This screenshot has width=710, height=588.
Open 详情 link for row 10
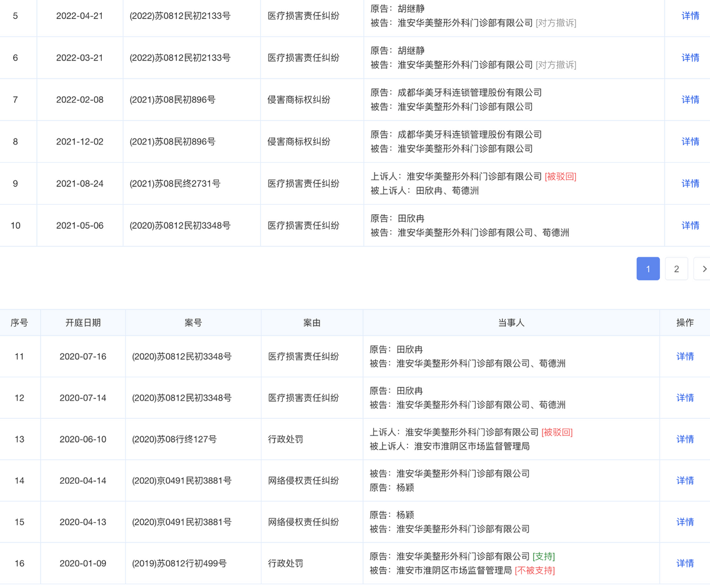tap(690, 225)
